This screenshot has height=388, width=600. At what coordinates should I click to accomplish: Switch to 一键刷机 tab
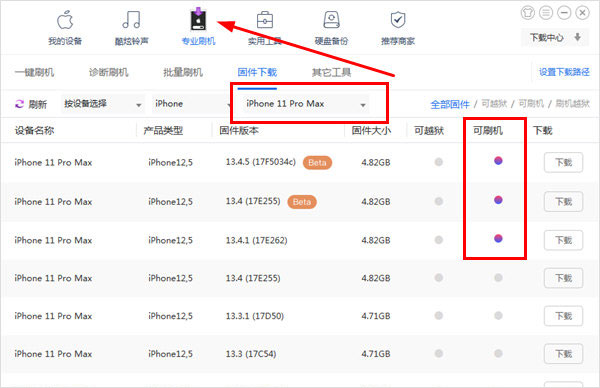pyautogui.click(x=34, y=72)
